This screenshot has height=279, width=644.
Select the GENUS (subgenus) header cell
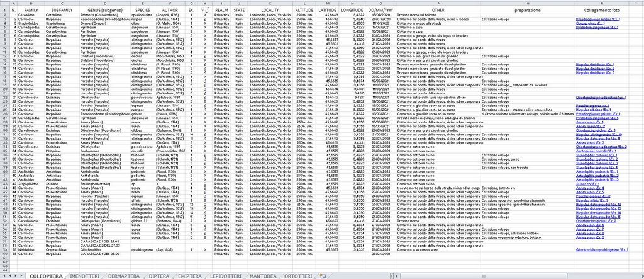(x=104, y=11)
